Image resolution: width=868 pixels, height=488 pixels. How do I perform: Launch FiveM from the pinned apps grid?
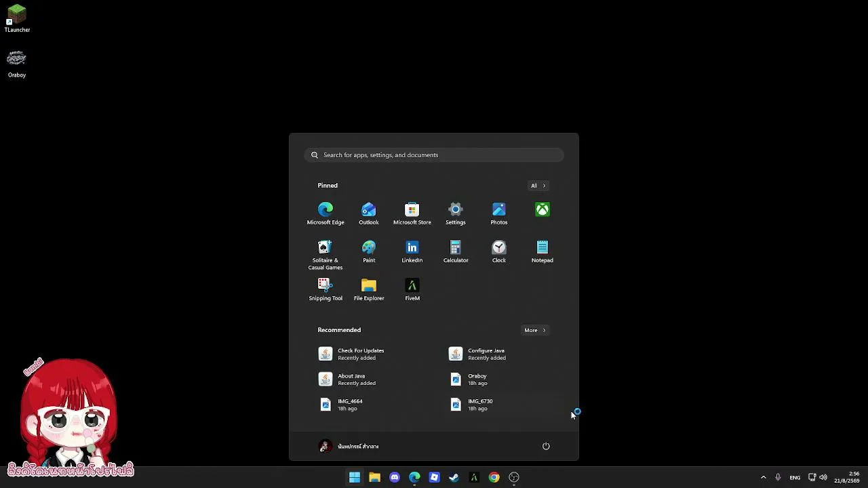(412, 289)
